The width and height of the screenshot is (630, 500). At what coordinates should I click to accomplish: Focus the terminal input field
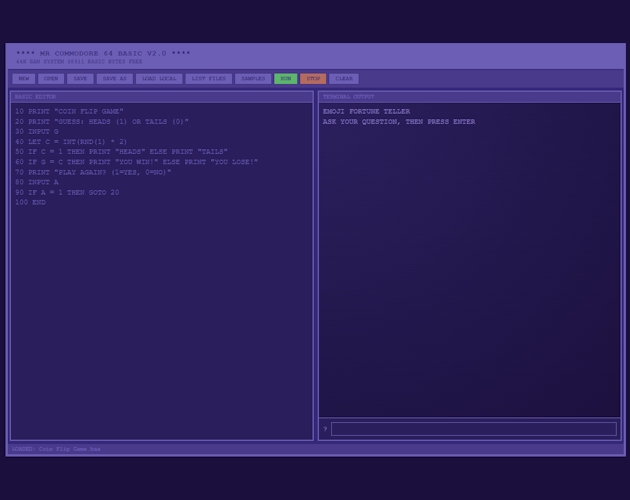pyautogui.click(x=474, y=429)
